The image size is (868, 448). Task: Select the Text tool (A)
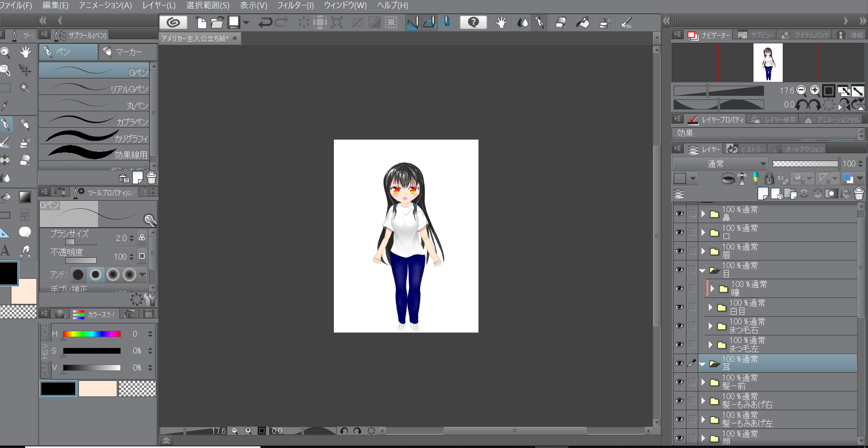[x=5, y=250]
